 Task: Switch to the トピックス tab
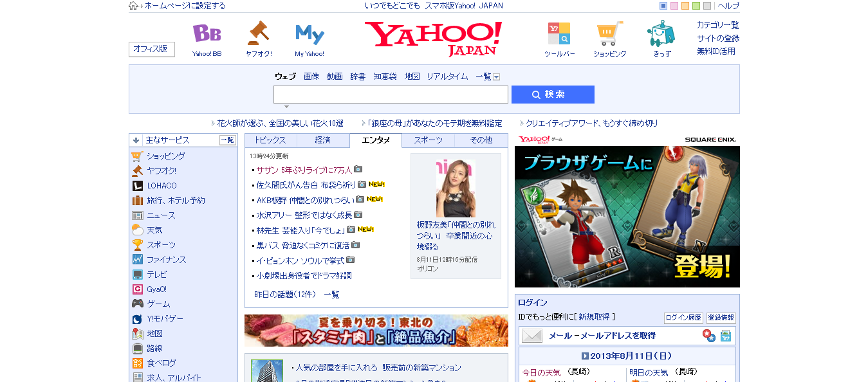(270, 140)
